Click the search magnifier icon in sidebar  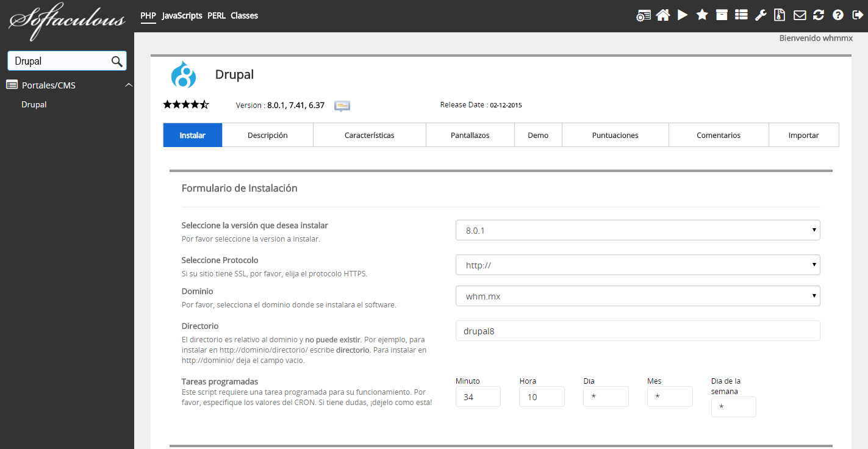[x=117, y=61]
